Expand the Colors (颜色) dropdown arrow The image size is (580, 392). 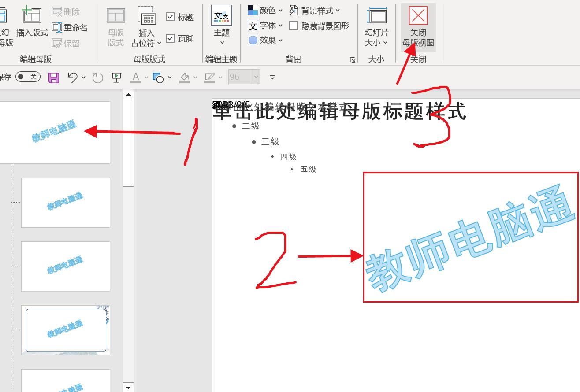[280, 10]
